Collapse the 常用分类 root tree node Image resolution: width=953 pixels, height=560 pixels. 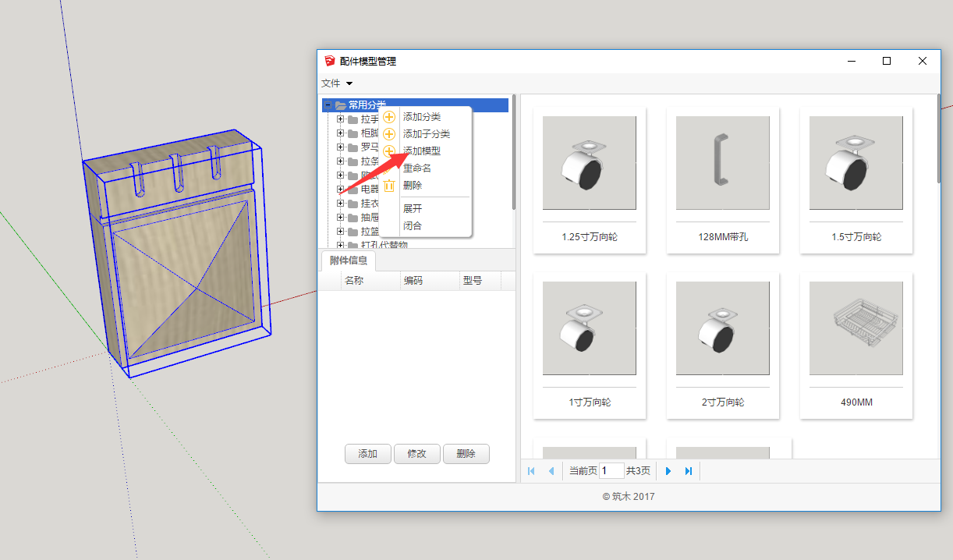(328, 105)
